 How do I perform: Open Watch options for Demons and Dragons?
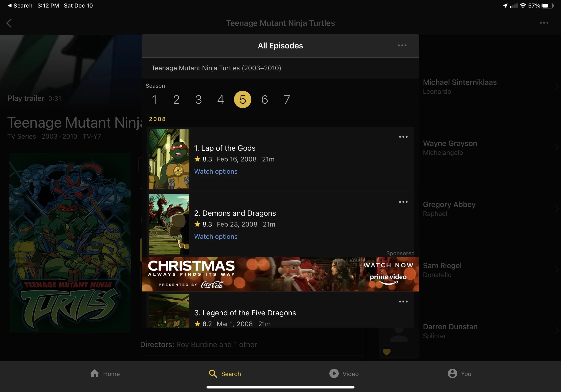pos(215,237)
